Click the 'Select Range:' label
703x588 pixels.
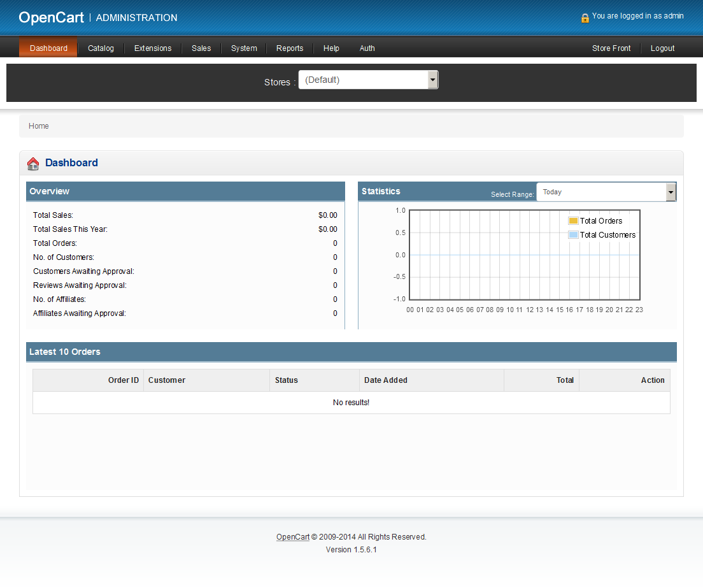[x=513, y=194]
